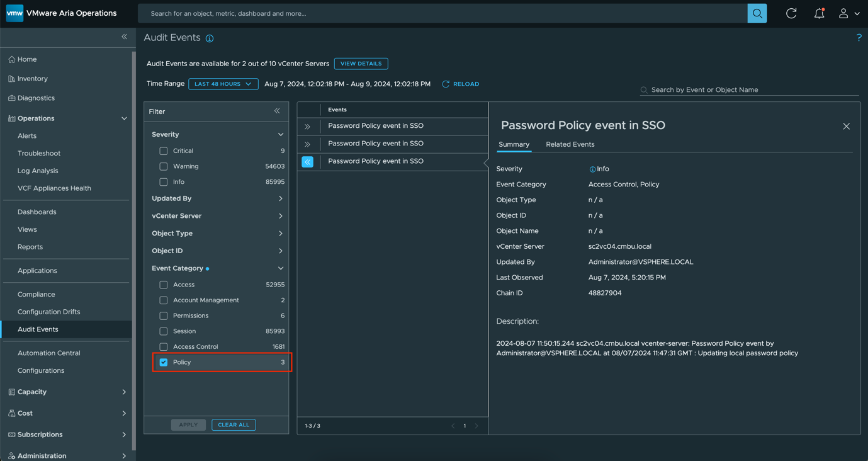Open the user account icon menu

click(848, 13)
